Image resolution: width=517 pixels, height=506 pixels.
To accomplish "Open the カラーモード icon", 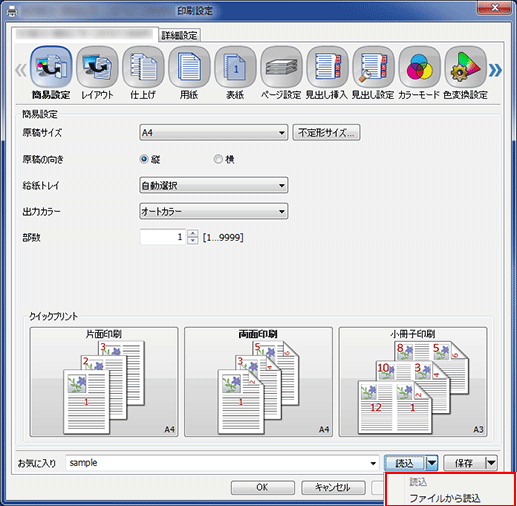I will tap(419, 67).
